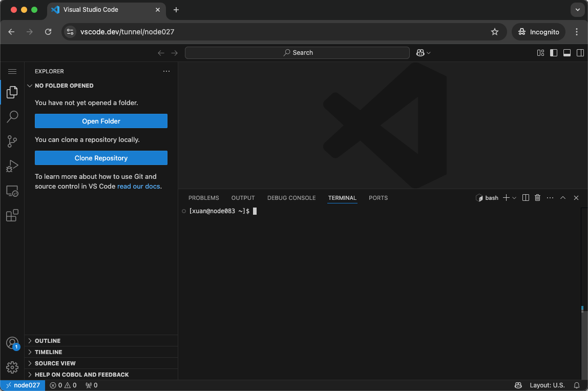The image size is (588, 391).
Task: Go back using browser back arrow
Action: pyautogui.click(x=11, y=32)
